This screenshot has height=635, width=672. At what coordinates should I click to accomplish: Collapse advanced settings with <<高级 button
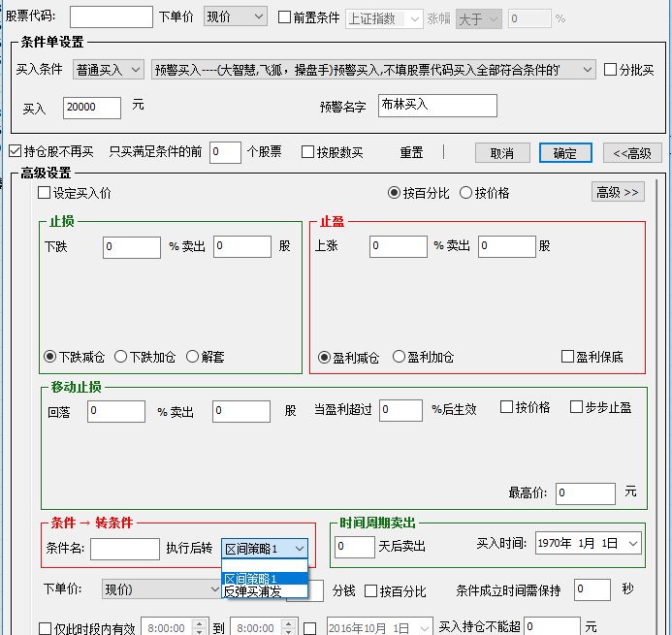[632, 153]
